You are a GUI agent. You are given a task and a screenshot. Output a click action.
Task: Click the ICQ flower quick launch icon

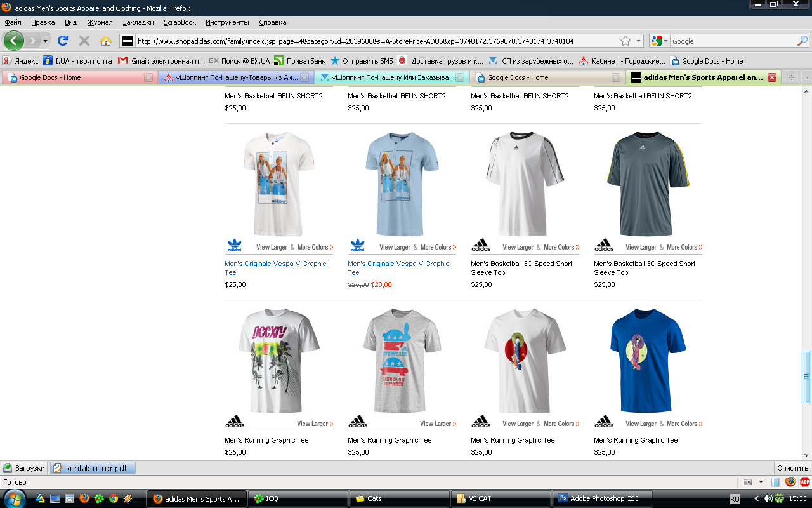point(99,498)
